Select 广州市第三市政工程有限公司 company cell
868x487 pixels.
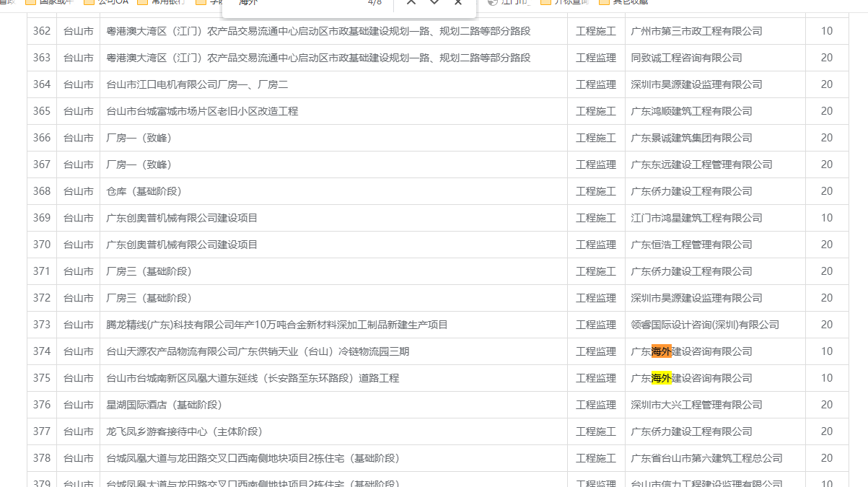click(x=696, y=31)
